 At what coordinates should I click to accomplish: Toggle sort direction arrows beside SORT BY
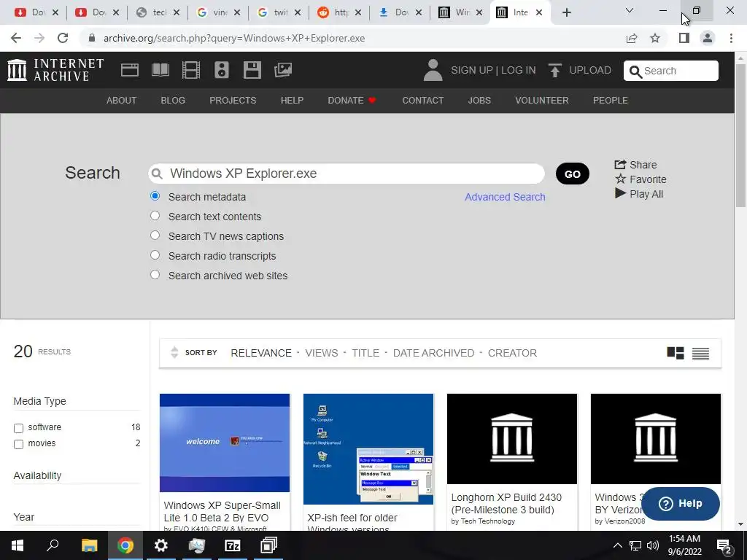coord(174,352)
